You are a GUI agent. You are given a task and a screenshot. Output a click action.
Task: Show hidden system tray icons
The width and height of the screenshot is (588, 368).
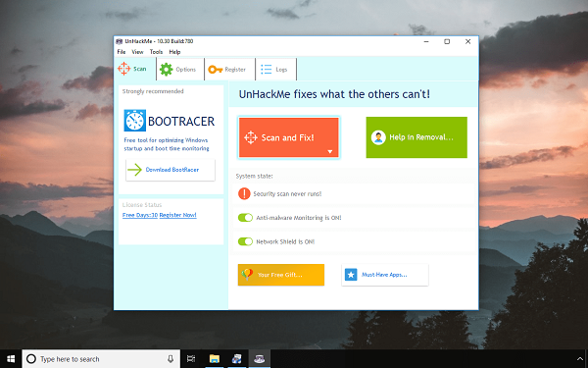pyautogui.click(x=580, y=359)
